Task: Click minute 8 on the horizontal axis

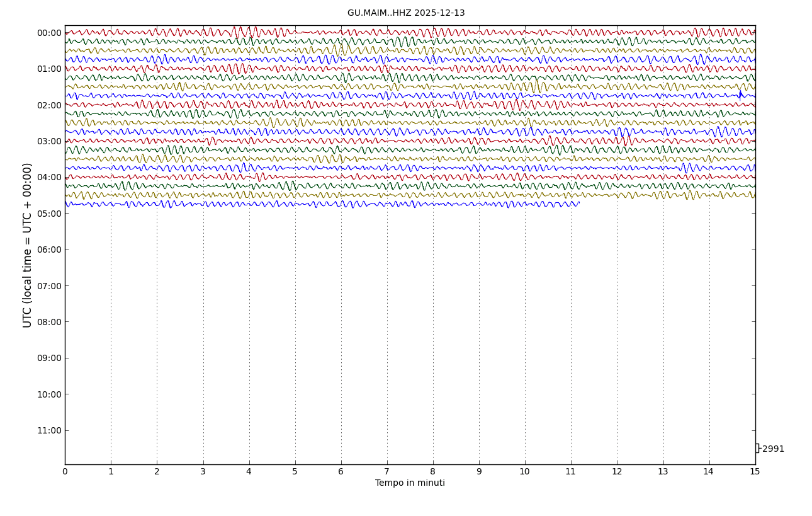Action: [x=433, y=472]
